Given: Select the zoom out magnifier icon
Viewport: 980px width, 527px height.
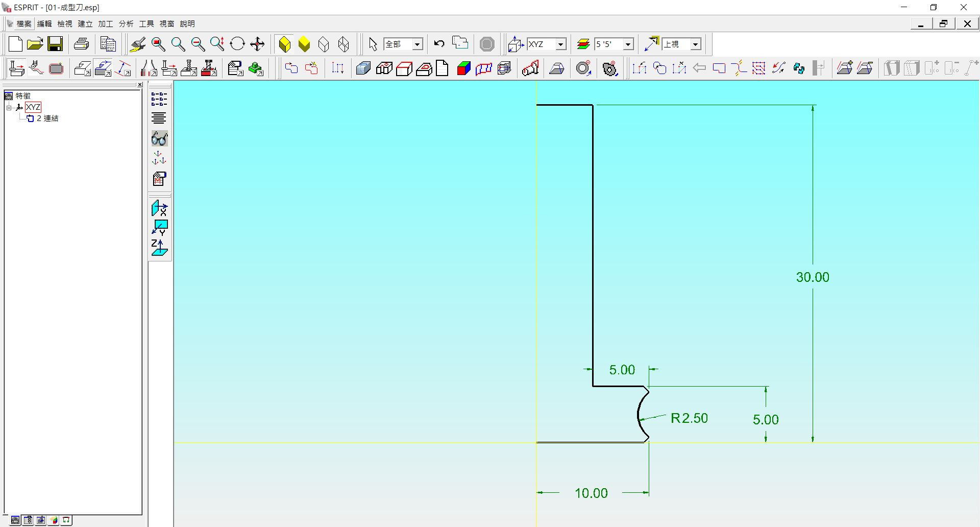Looking at the screenshot, I should click(198, 44).
